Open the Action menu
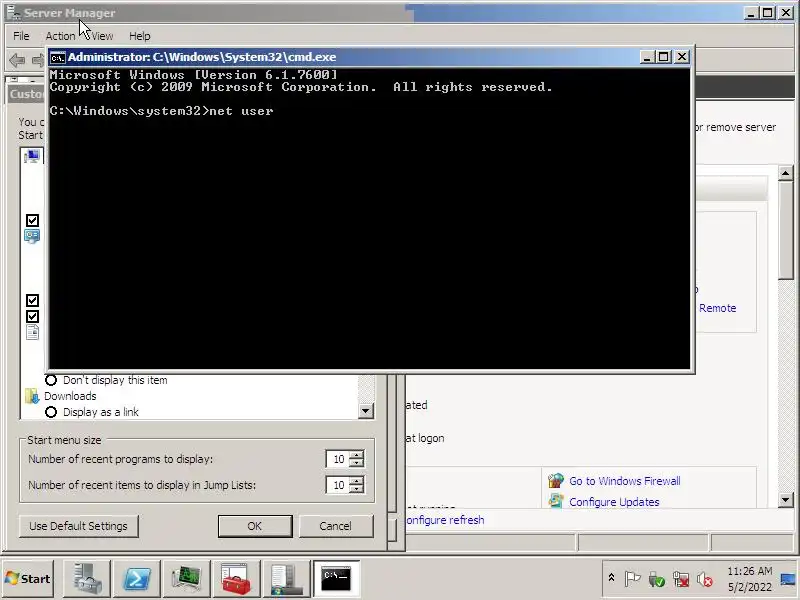800x600 pixels. coord(60,36)
